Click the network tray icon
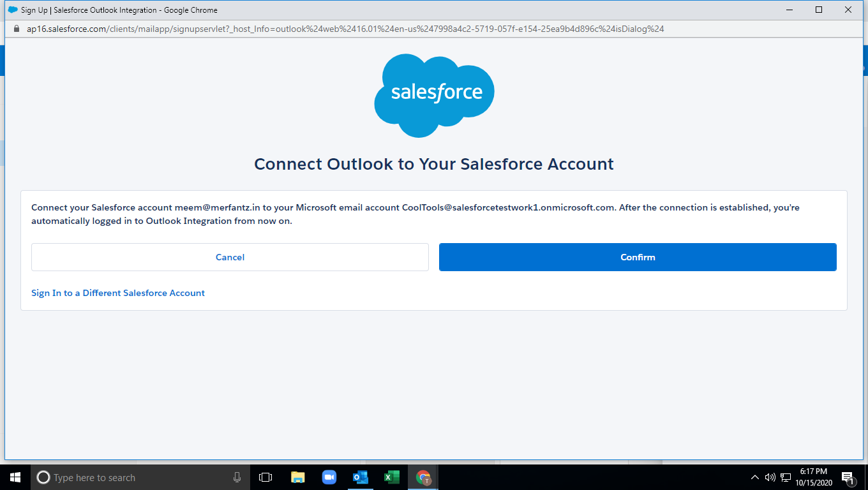Viewport: 868px width, 490px height. coord(786,477)
